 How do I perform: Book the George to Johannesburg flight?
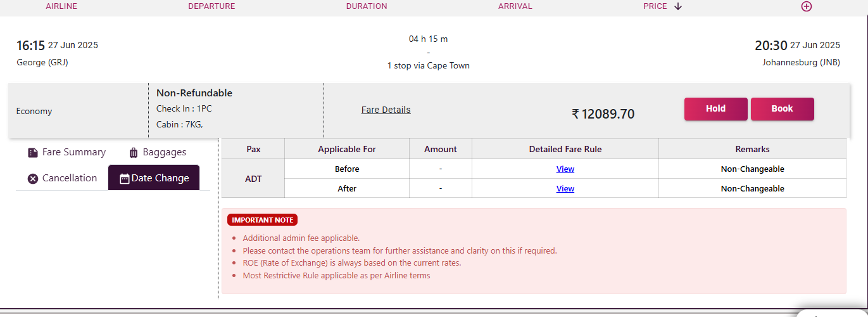click(782, 109)
